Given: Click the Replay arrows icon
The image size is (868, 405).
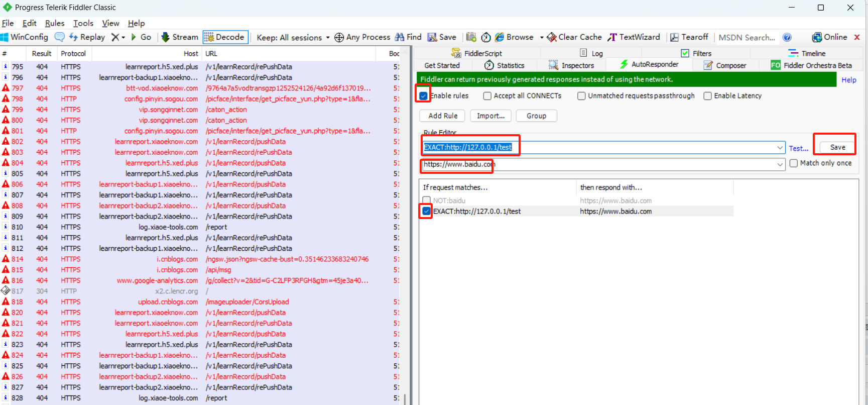Looking at the screenshot, I should click(74, 37).
